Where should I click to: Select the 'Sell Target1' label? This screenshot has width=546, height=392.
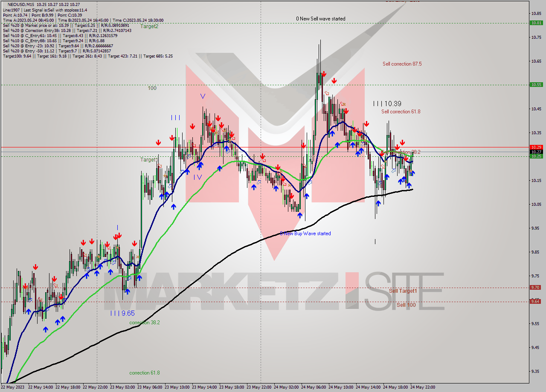point(403,291)
